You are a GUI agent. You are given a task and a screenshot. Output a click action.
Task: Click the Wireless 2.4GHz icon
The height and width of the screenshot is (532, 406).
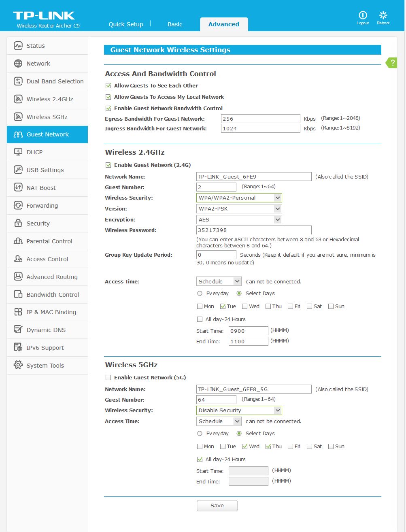(18, 99)
